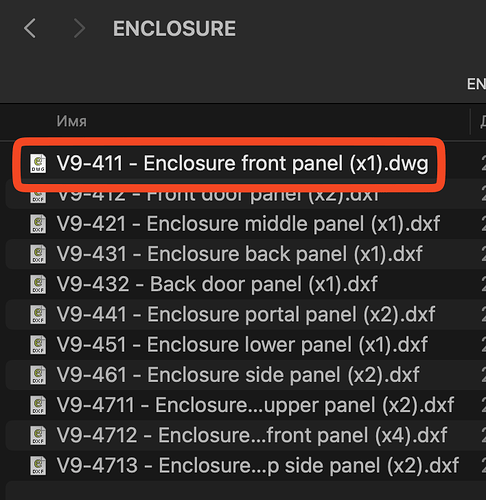Click the V9-461 Enclosure side panel filename
The width and height of the screenshot is (486, 500).
point(238,375)
